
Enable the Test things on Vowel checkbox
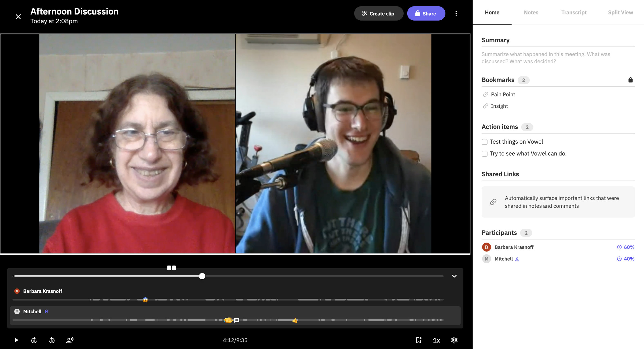click(x=484, y=142)
